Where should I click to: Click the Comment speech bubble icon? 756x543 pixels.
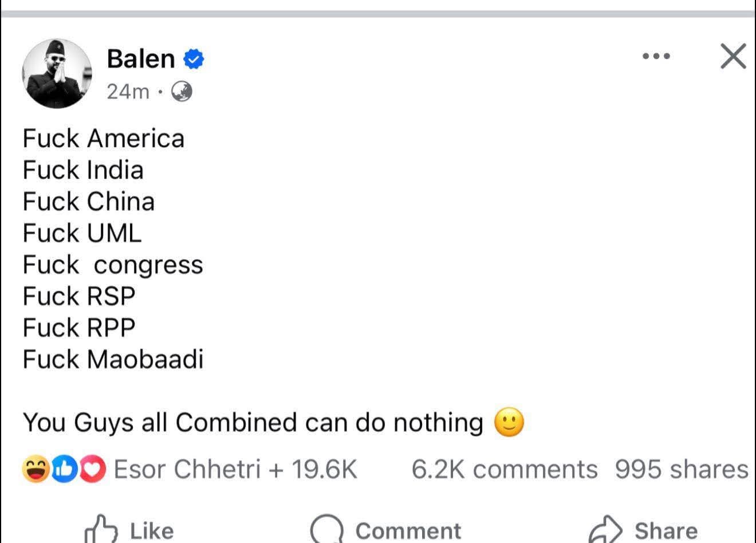326,528
